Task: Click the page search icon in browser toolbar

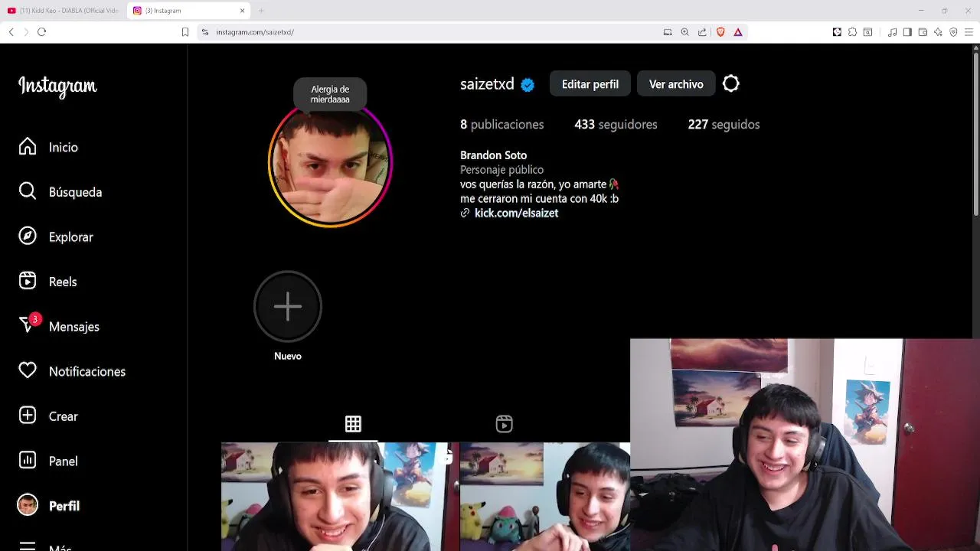Action: (867, 32)
